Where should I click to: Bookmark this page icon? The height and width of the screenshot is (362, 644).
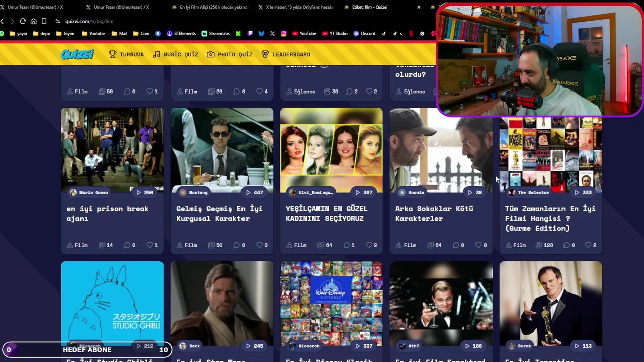[x=44, y=21]
